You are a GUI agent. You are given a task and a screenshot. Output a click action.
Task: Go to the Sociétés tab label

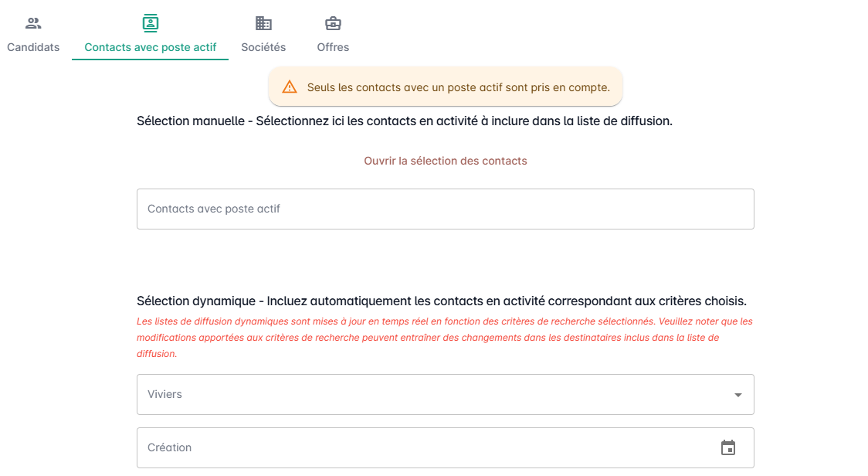(x=263, y=47)
